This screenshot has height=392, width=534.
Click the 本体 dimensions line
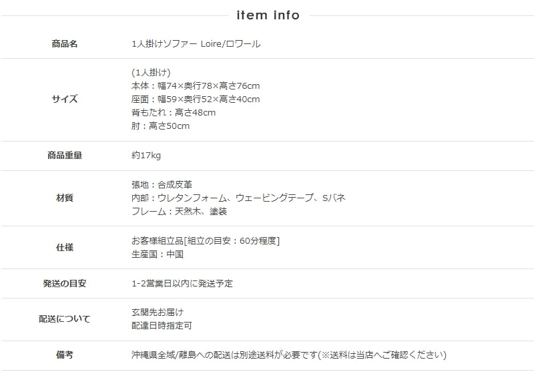pos(196,86)
